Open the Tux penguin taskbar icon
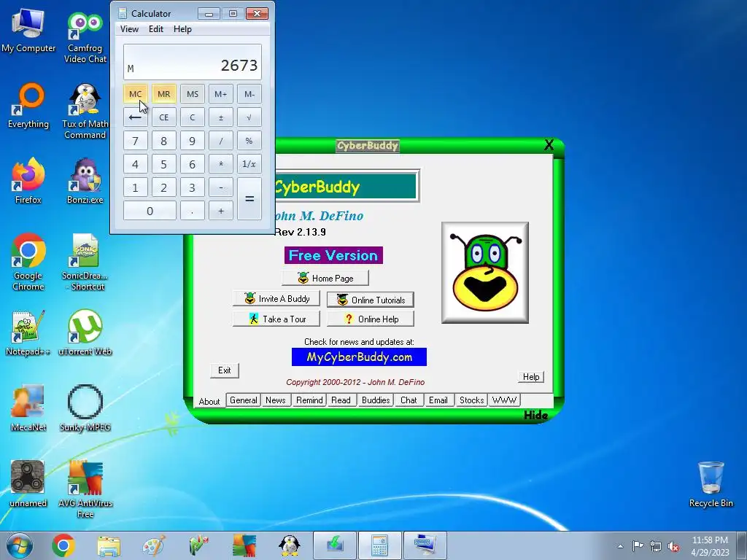 pos(289,545)
